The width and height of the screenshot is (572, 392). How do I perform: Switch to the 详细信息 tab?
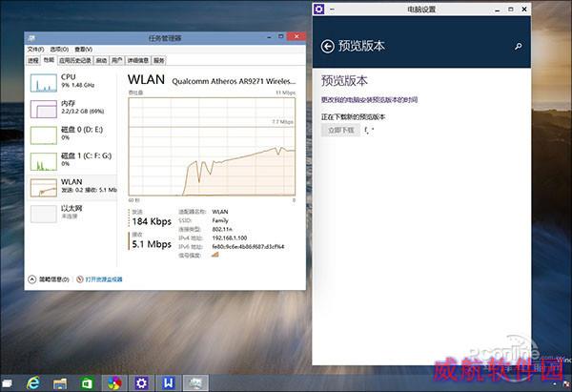coord(138,61)
